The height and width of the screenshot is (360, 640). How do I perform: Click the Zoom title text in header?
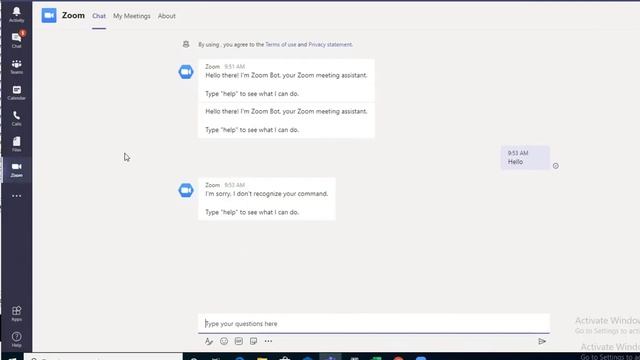73,16
